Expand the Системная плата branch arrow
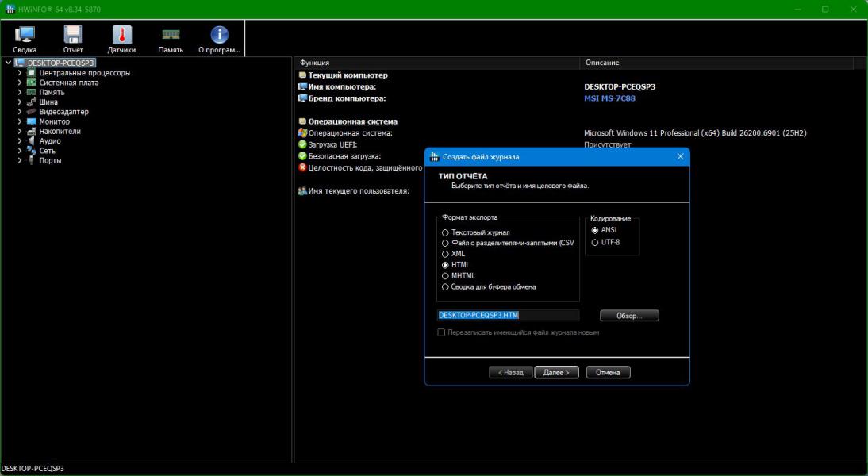Screen dimensions: 868x476 coord(20,83)
